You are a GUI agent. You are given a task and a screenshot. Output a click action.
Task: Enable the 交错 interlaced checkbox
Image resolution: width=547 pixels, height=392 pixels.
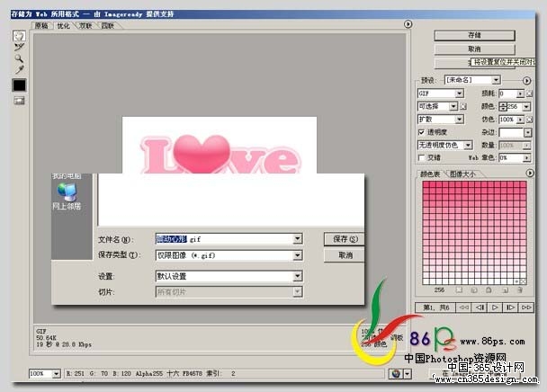[421, 157]
